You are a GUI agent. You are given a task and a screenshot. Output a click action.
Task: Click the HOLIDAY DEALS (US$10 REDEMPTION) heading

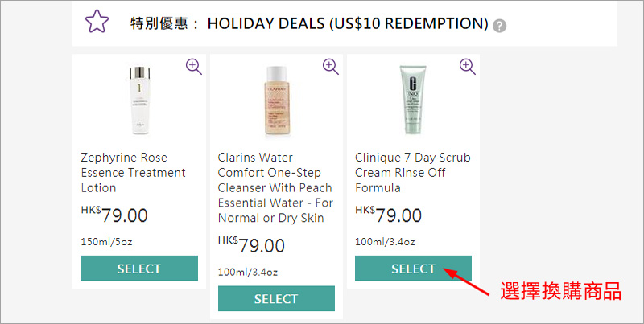(x=348, y=23)
